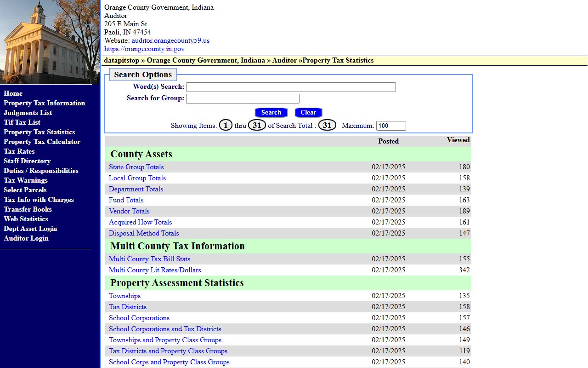Open Townships and Property Class Groups
This screenshot has width=588, height=368.
point(165,340)
